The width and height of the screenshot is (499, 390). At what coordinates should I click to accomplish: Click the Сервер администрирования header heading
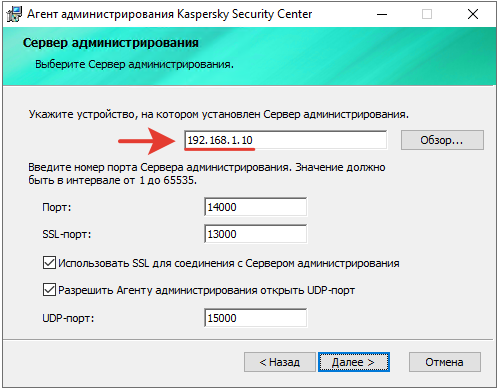point(111,43)
